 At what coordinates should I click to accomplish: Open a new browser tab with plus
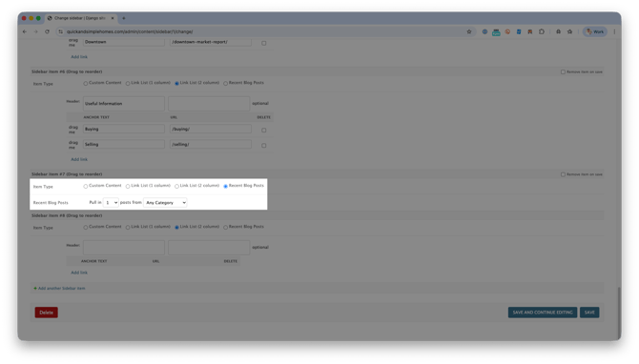124,18
